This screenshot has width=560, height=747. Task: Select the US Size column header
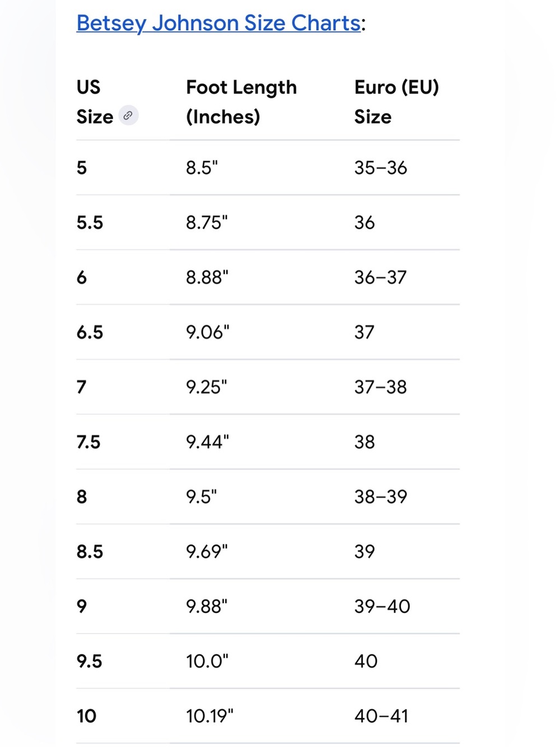tap(96, 102)
